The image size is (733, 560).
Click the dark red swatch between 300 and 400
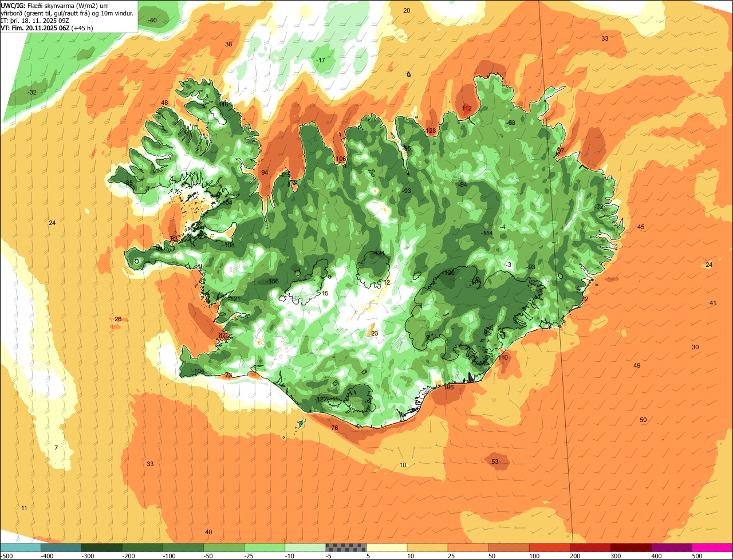630,547
